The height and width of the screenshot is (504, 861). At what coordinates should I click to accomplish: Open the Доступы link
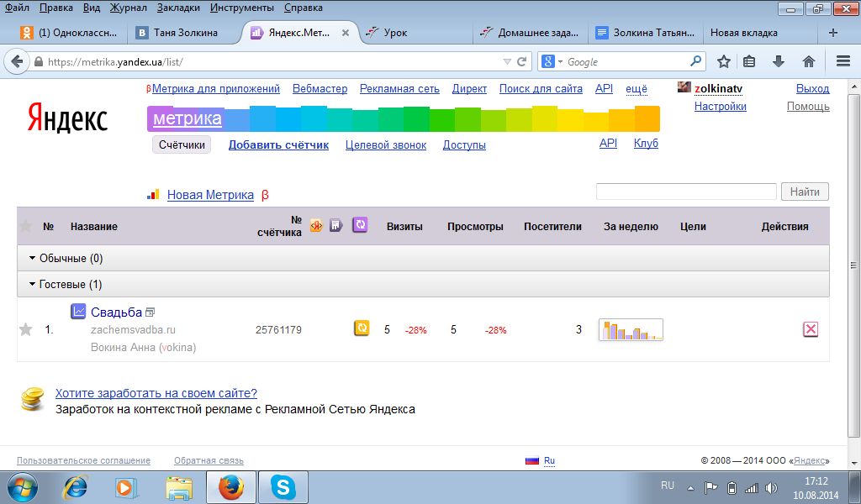pyautogui.click(x=464, y=145)
